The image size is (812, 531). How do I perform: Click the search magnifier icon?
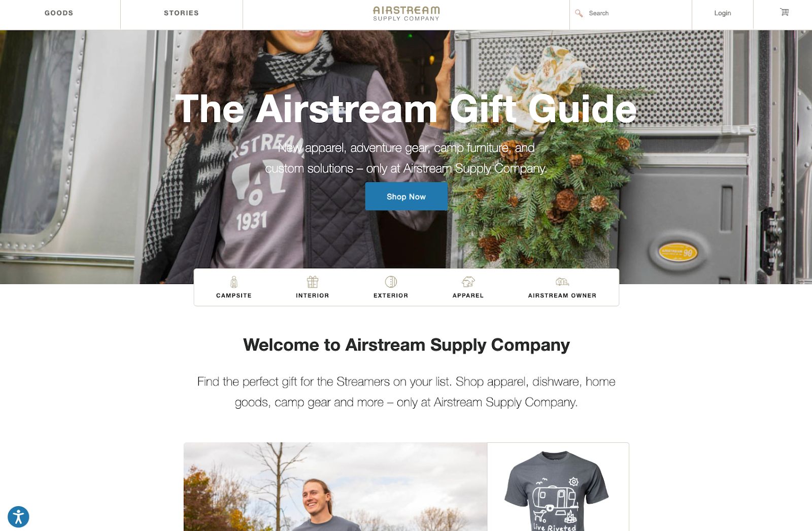(x=579, y=13)
